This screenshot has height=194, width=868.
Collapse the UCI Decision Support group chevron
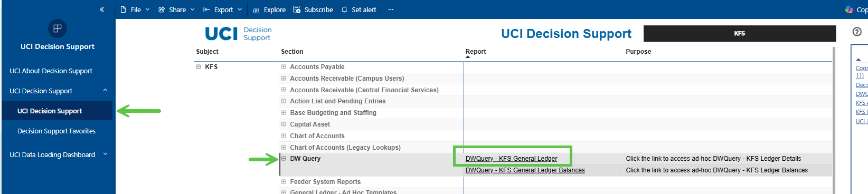tap(105, 90)
